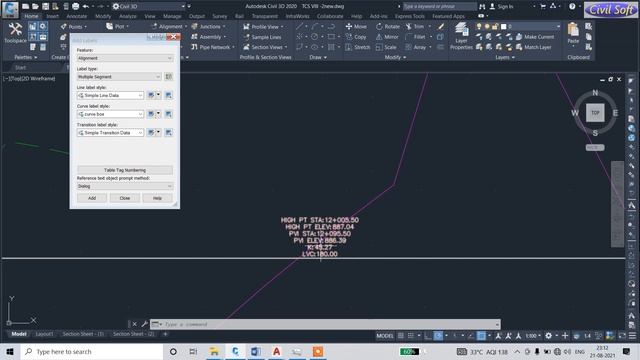Click the Points creation tool
Viewport: 640px width, 360px height.
coord(74,27)
